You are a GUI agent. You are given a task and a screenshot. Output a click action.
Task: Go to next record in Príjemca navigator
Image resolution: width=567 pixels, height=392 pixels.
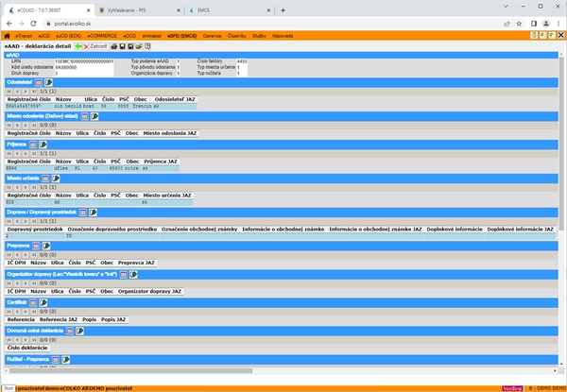pyautogui.click(x=26, y=154)
